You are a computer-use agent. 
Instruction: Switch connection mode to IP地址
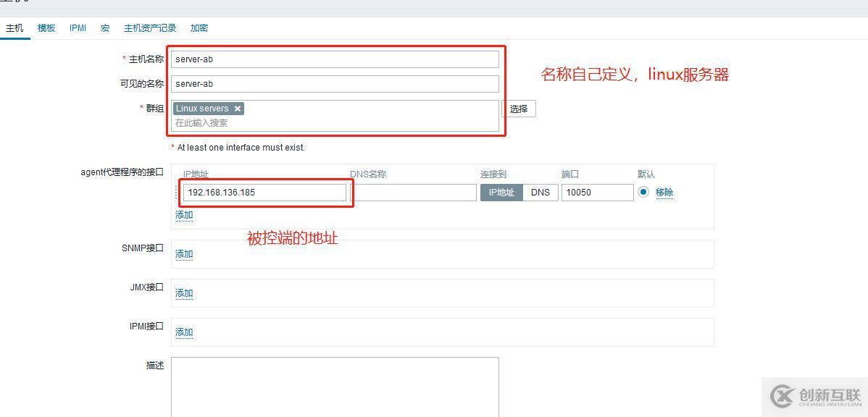(x=501, y=192)
